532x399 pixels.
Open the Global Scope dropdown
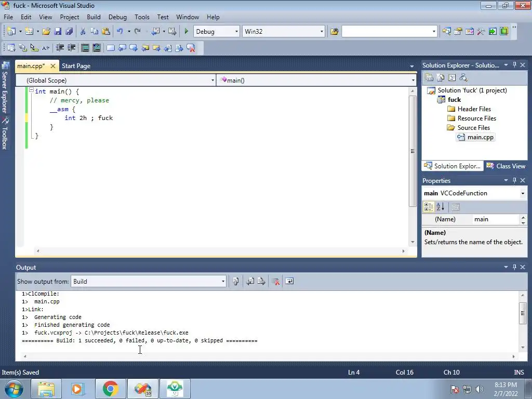pyautogui.click(x=212, y=81)
